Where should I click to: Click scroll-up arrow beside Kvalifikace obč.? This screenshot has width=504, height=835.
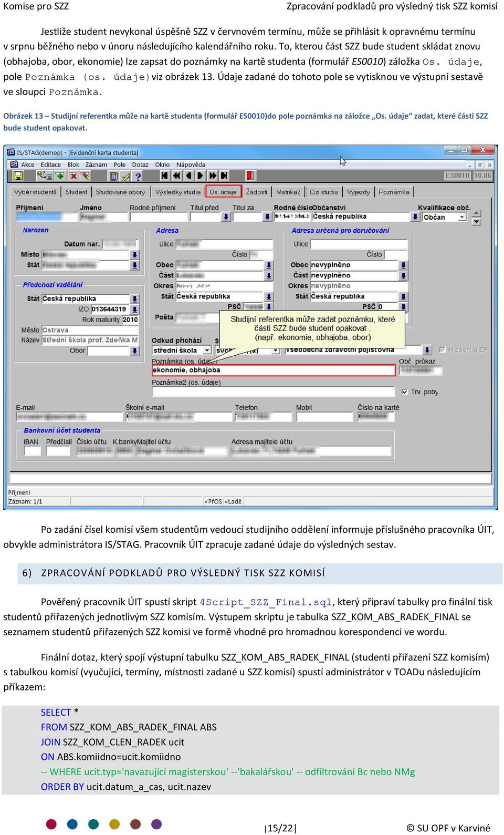point(477,213)
